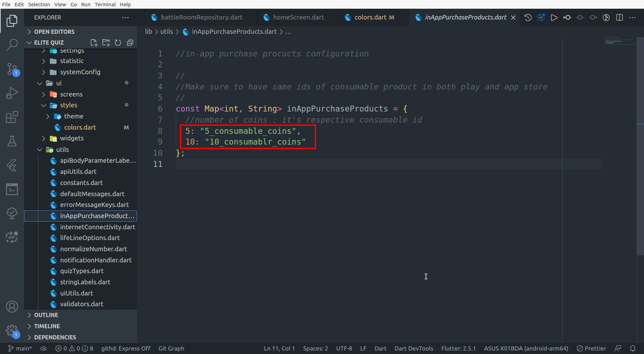Expand the OUTLINE section
Screen dimensions: 644x354
(x=46, y=315)
